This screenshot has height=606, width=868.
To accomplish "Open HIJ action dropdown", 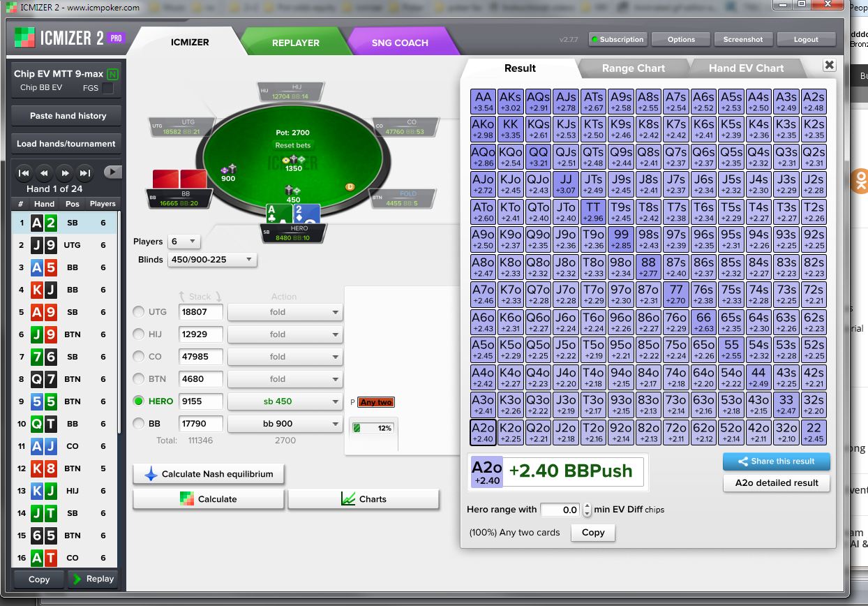I will coord(285,334).
